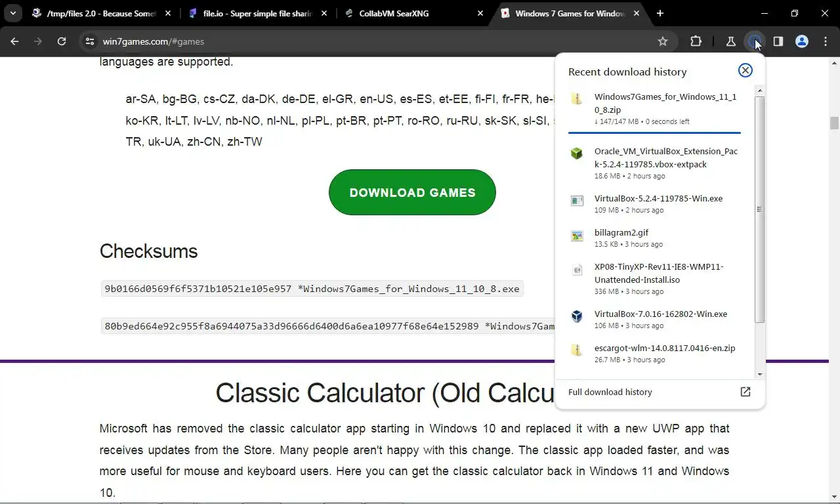Open the Chrome three-dot menu
The image size is (840, 504).
click(x=826, y=41)
